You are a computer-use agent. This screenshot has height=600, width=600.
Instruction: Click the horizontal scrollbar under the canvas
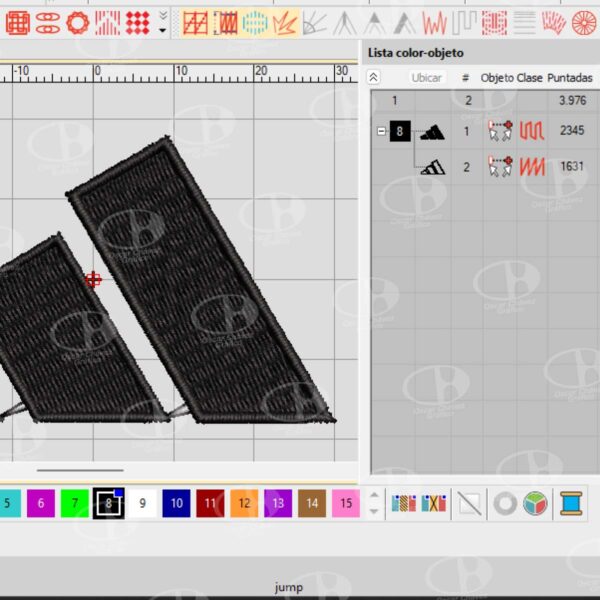(80, 470)
